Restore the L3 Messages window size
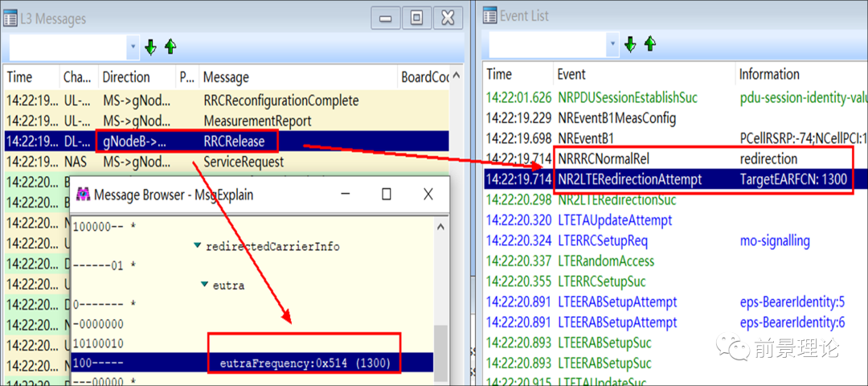 [416, 16]
